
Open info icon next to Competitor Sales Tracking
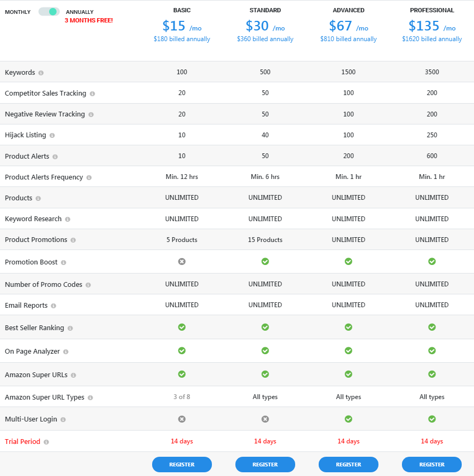[x=92, y=94]
